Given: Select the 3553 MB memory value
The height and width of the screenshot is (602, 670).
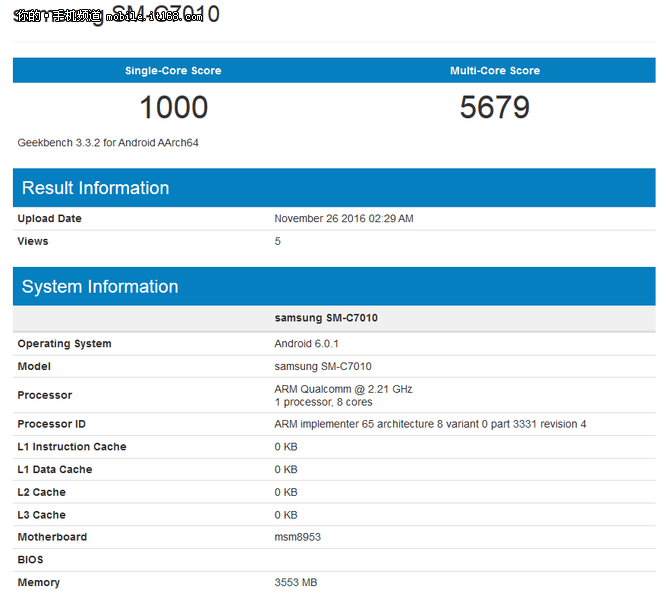Looking at the screenshot, I should tap(296, 582).
